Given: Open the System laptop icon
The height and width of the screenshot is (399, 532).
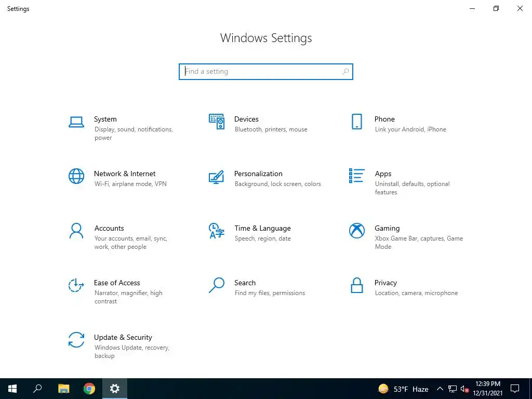Looking at the screenshot, I should (76, 122).
